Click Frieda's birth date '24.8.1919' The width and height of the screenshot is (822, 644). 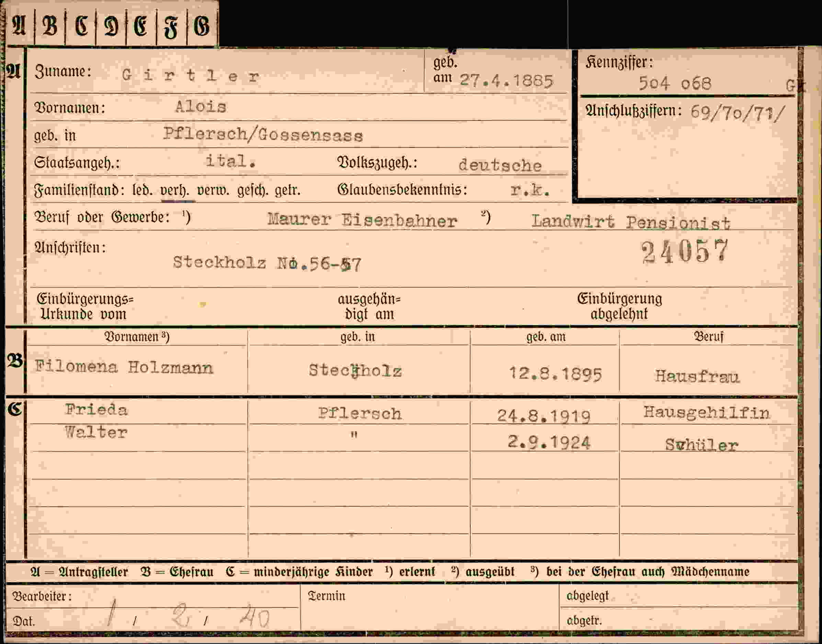click(x=544, y=416)
